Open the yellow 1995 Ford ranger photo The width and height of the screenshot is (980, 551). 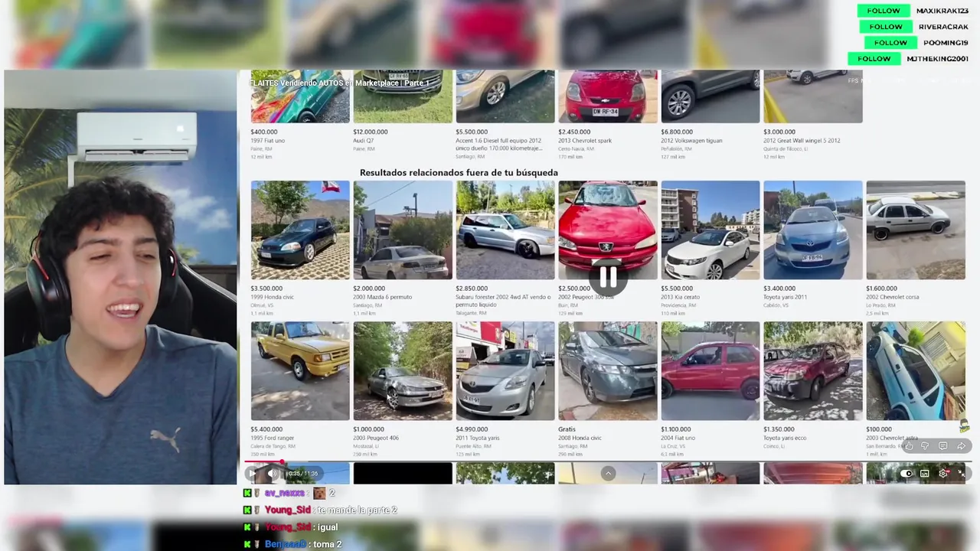point(300,371)
